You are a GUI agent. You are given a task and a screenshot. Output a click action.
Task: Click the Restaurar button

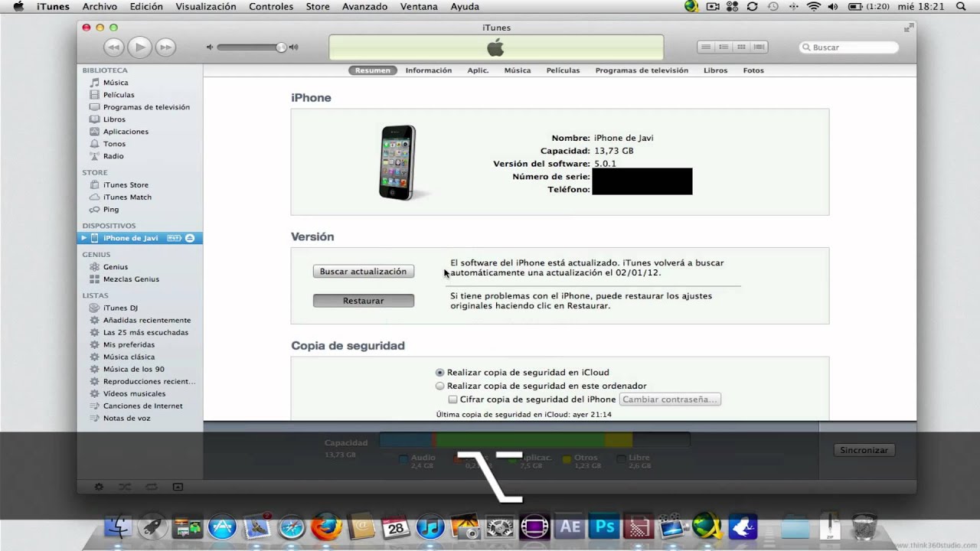pyautogui.click(x=363, y=301)
